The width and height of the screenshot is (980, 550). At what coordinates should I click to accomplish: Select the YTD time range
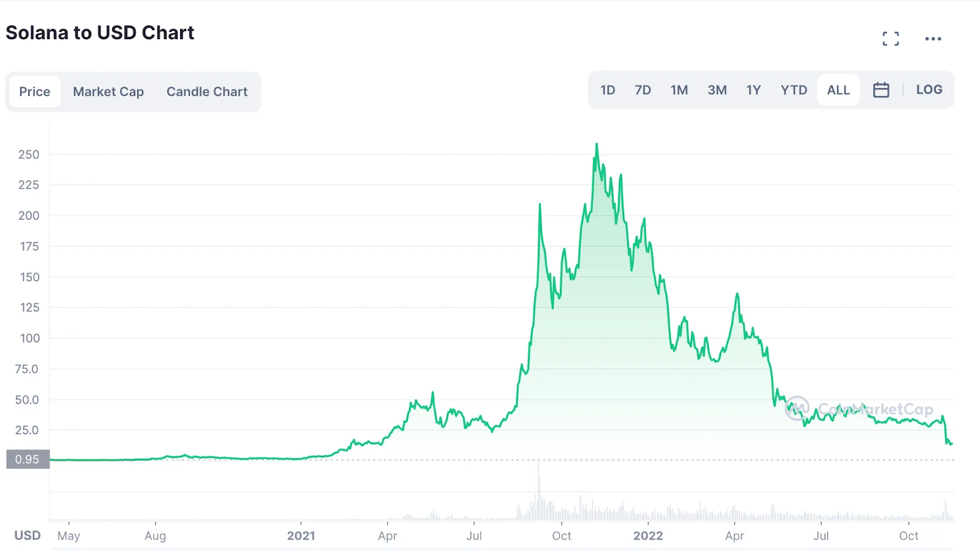coord(794,90)
